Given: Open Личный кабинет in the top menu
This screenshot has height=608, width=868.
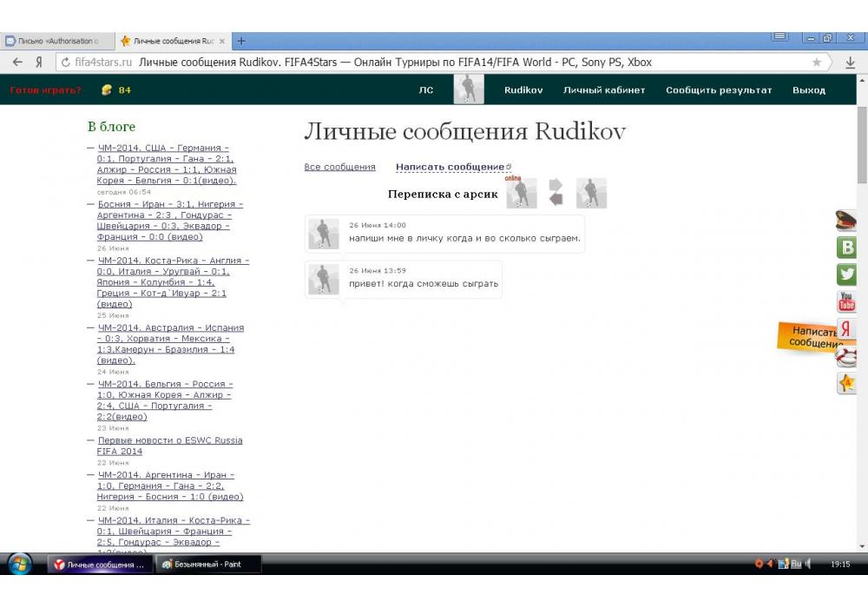Looking at the screenshot, I should click(604, 90).
